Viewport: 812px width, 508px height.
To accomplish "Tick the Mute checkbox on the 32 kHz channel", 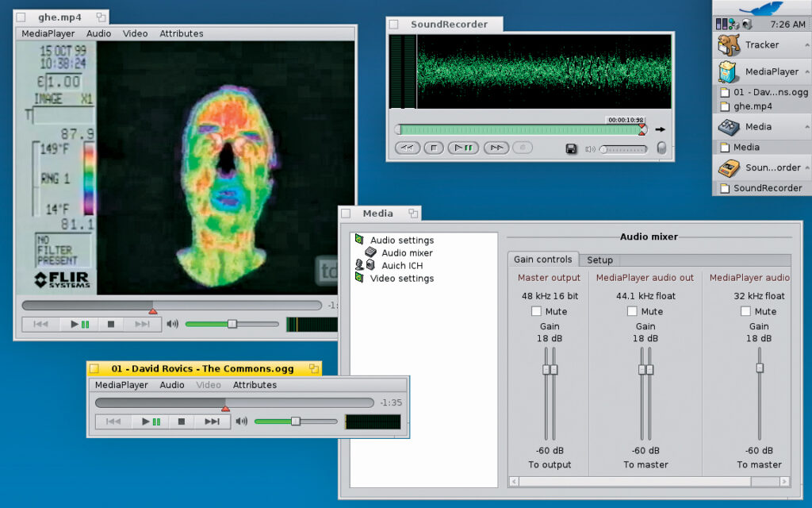I will point(746,312).
